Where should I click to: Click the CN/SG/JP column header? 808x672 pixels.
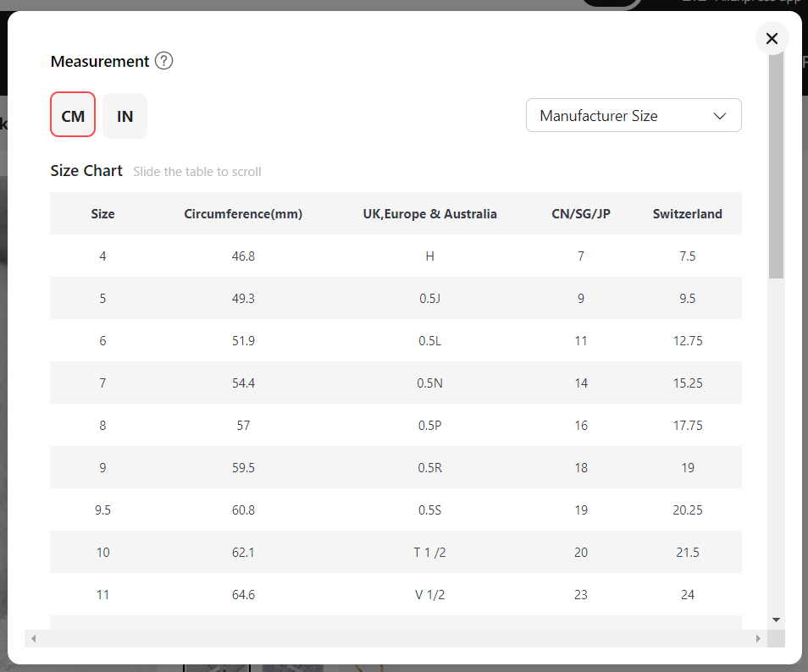(581, 213)
